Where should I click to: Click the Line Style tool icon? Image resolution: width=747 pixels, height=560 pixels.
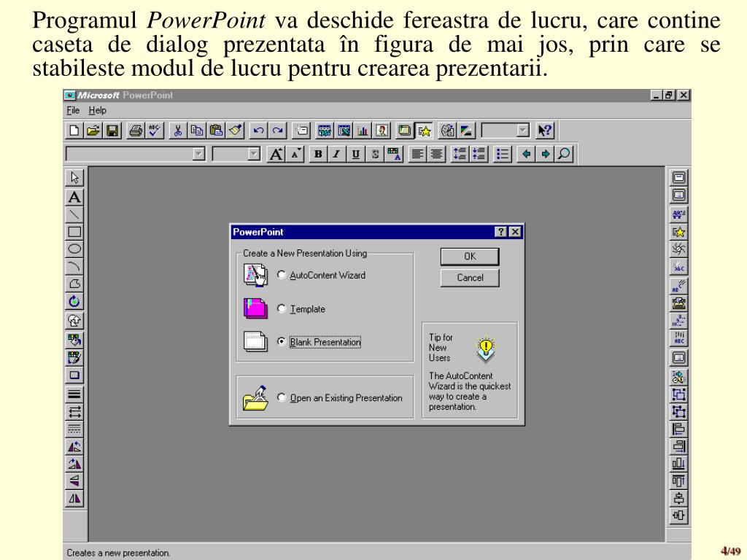click(74, 394)
